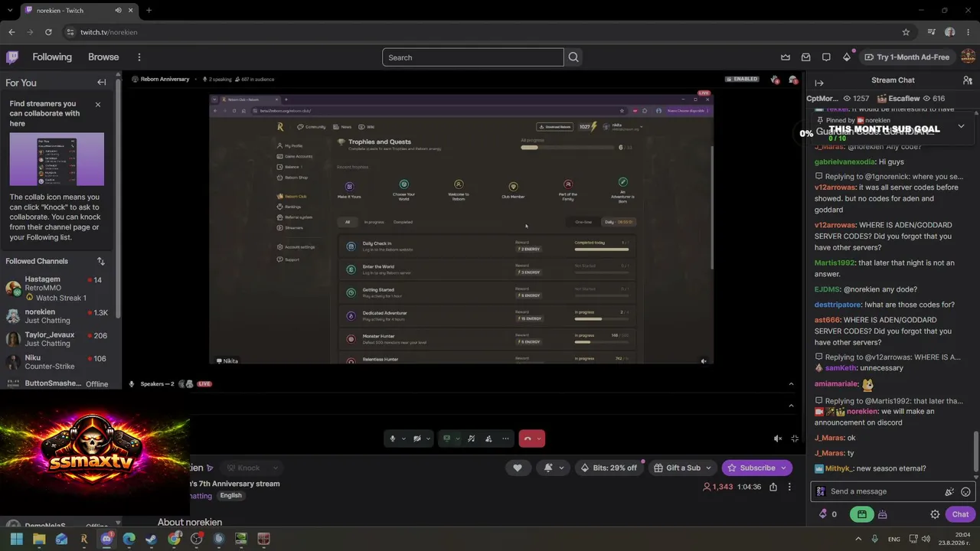Open the collaboration tip preview image

click(x=57, y=159)
